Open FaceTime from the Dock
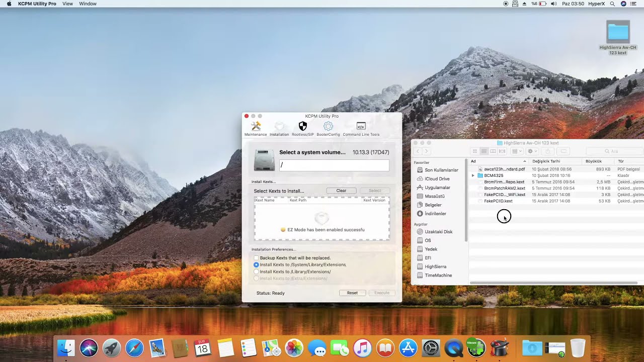The image size is (644, 362). (340, 348)
